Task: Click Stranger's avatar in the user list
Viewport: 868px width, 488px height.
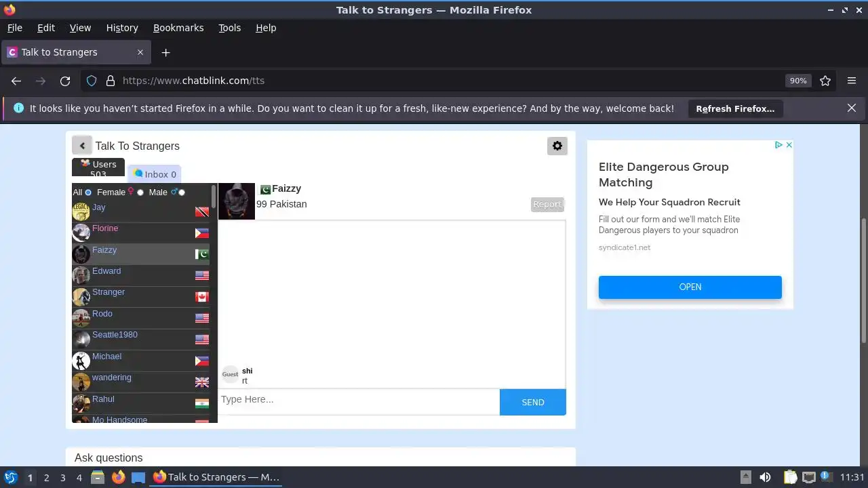Action: click(81, 297)
